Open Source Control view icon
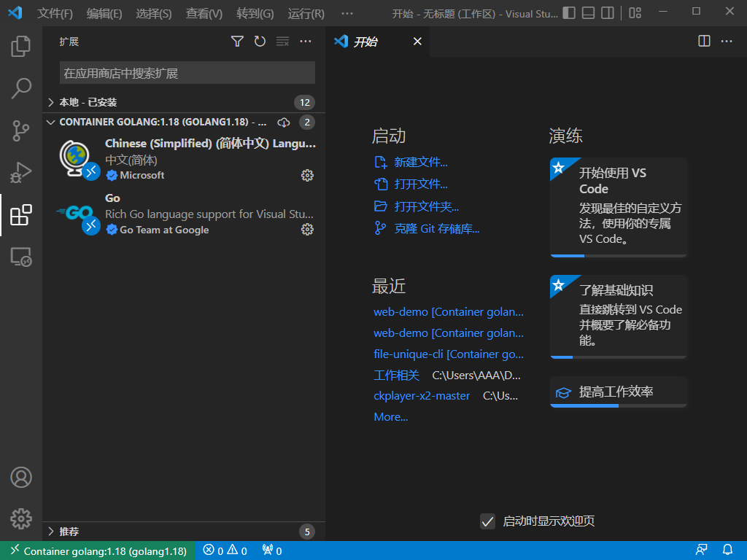Image resolution: width=747 pixels, height=560 pixels. pyautogui.click(x=21, y=131)
